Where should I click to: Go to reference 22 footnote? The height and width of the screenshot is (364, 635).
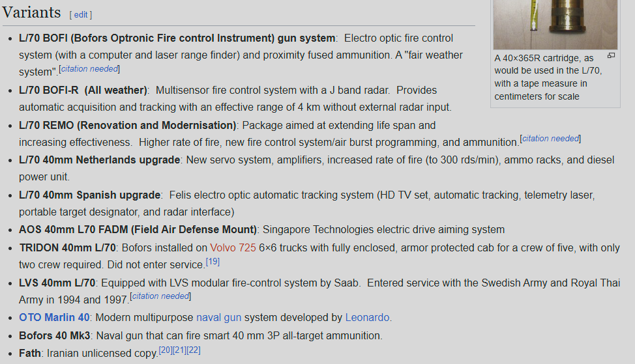click(x=193, y=350)
